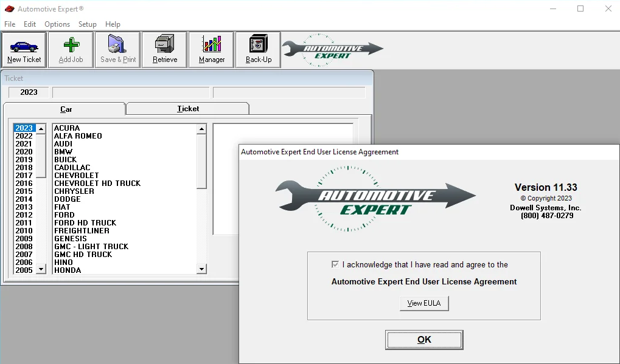Select year 2009 in the list

click(24, 238)
